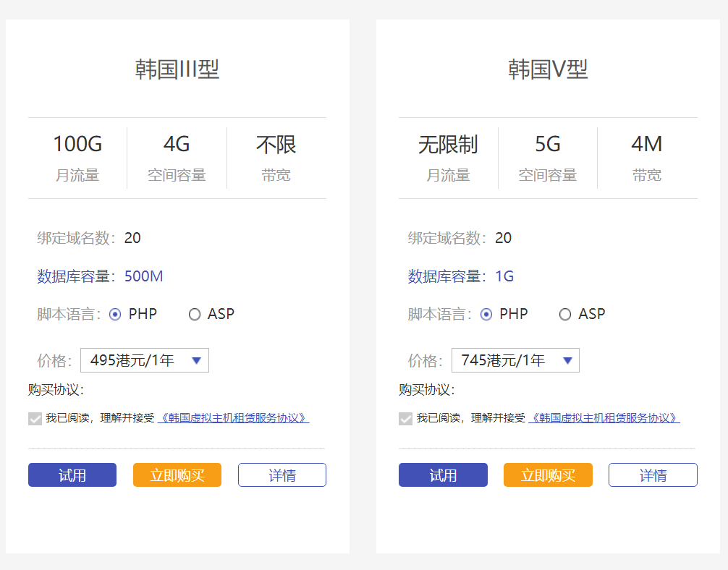View 详情 for the 韩国V型 plan
The image size is (728, 570).
click(653, 475)
